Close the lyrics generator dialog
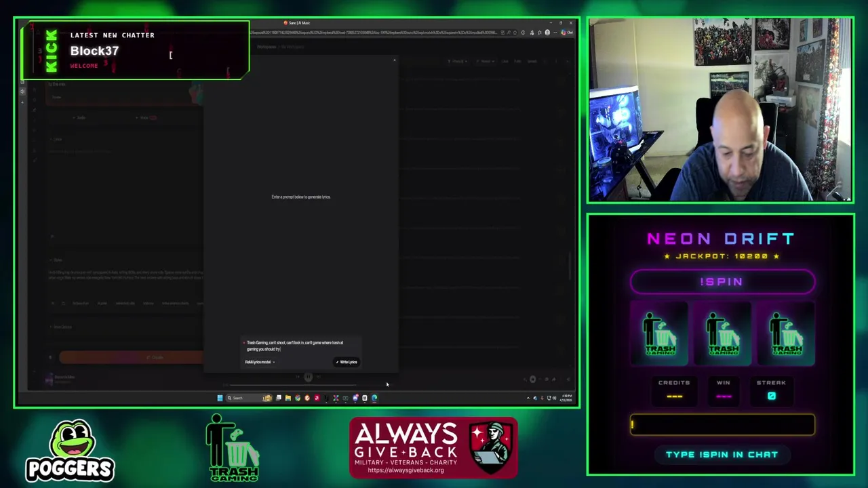 394,60
